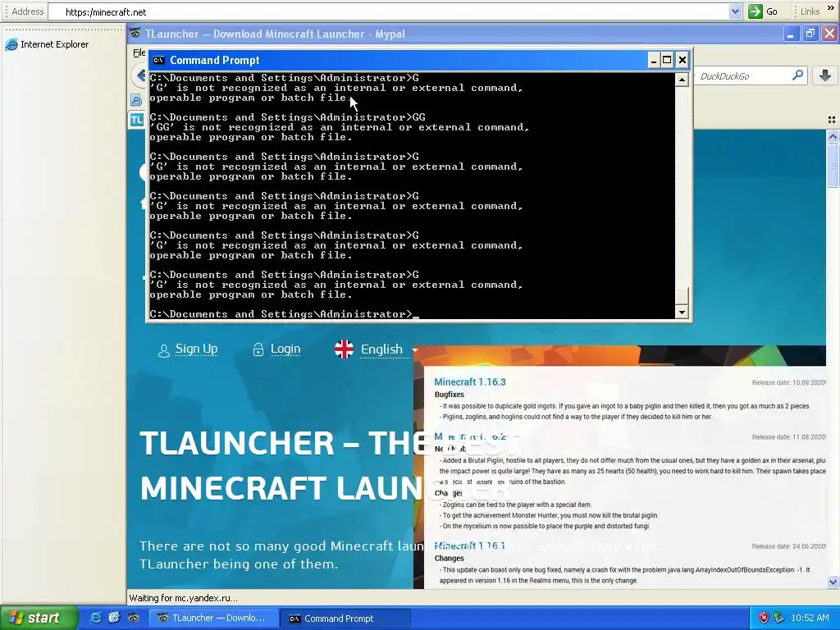Close the Command Prompt window
The height and width of the screenshot is (630, 840).
point(682,60)
